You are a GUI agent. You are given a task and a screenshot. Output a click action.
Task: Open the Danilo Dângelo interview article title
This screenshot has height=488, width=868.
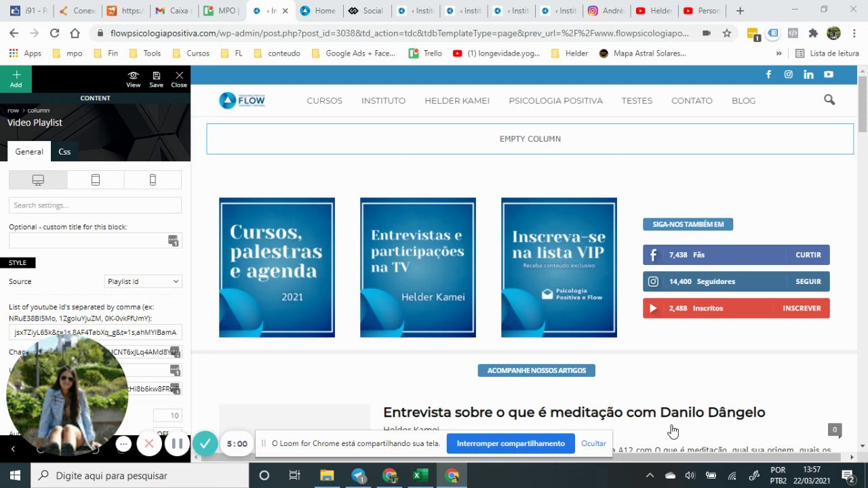click(x=574, y=412)
